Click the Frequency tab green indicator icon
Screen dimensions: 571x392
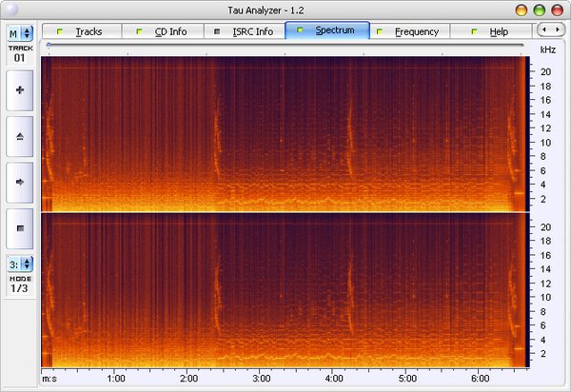click(379, 31)
